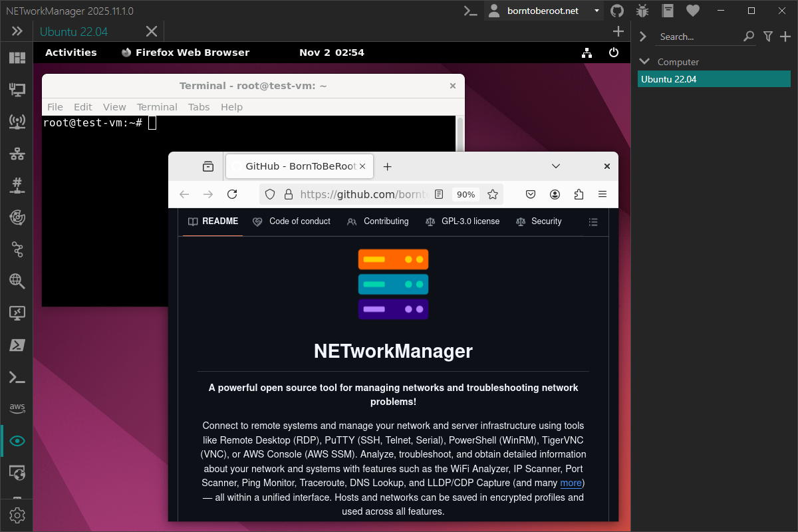Report a bug via the bug icon

[642, 11]
